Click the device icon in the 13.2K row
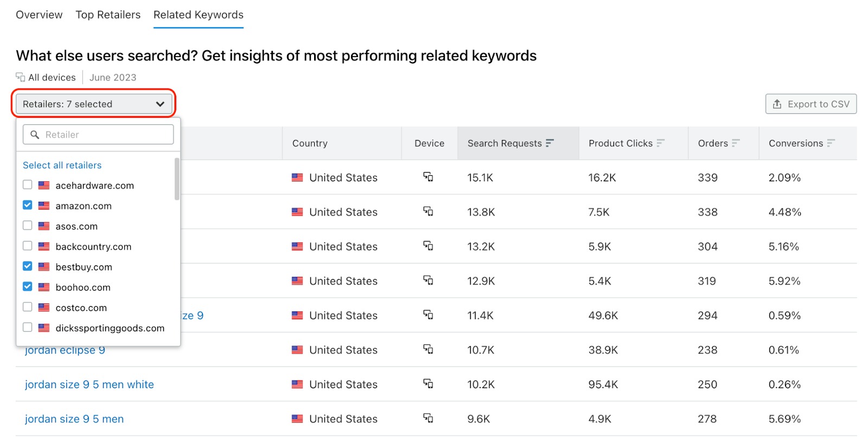 (428, 246)
